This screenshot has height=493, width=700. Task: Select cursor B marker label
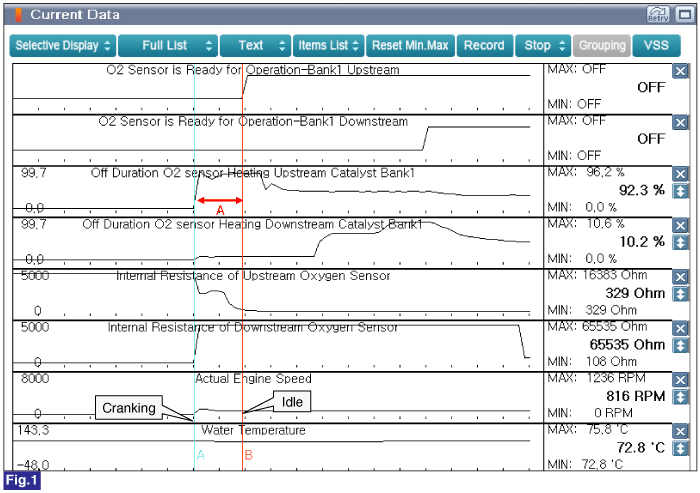249,455
